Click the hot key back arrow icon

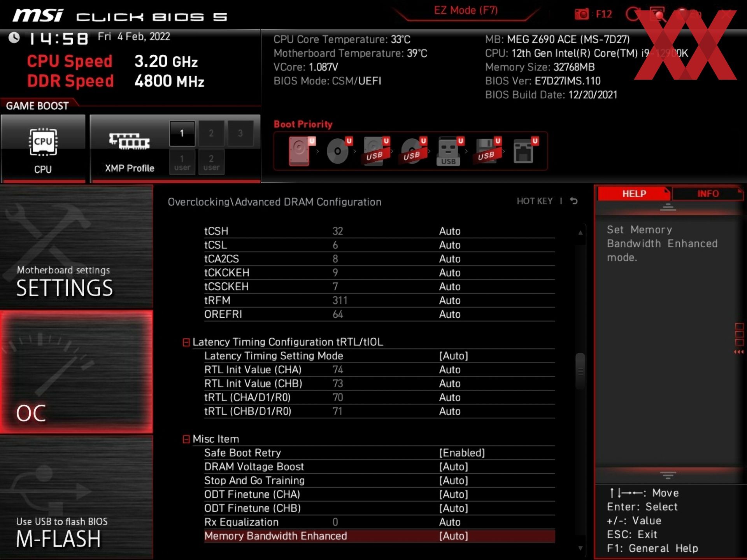click(x=574, y=201)
